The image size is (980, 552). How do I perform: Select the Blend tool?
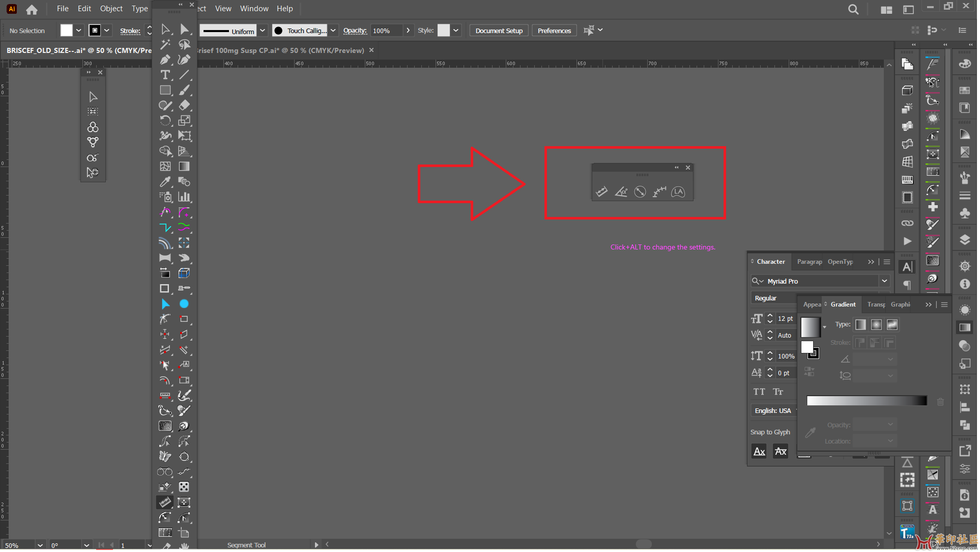(x=185, y=182)
